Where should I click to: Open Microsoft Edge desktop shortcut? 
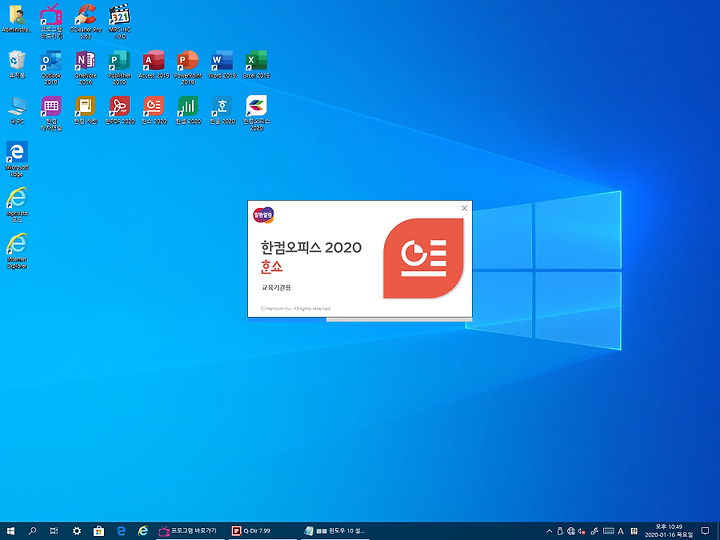(x=17, y=159)
